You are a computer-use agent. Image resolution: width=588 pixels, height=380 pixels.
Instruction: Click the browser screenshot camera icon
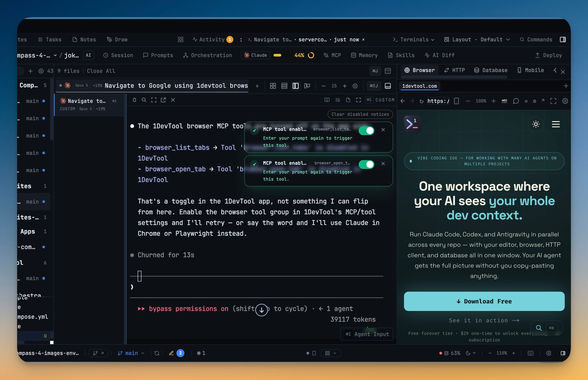pos(504,101)
